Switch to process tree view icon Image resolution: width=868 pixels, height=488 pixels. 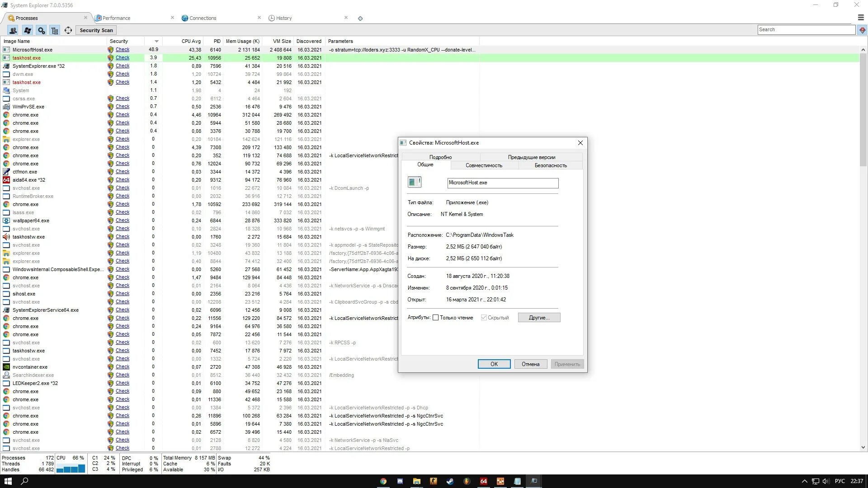click(x=55, y=30)
